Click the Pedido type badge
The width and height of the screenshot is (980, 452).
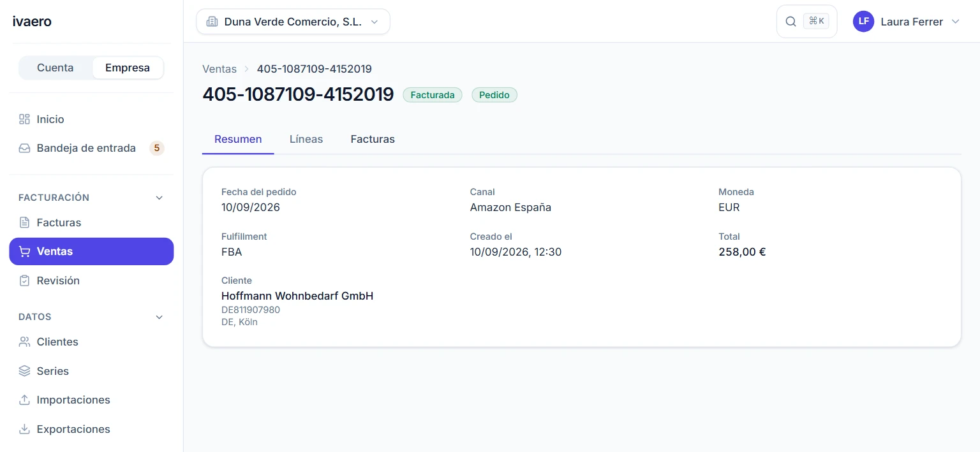coord(494,95)
